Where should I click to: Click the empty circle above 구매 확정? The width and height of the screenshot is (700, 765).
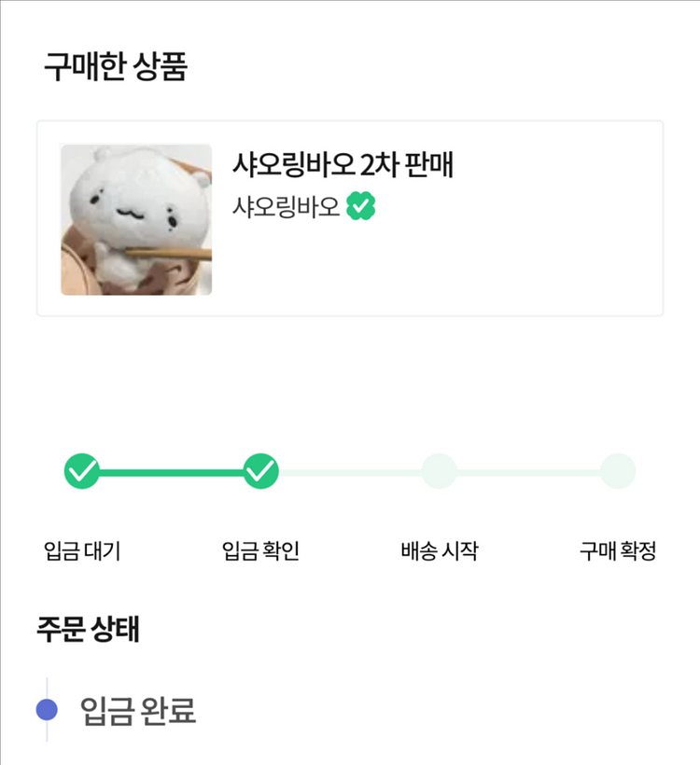tap(618, 471)
